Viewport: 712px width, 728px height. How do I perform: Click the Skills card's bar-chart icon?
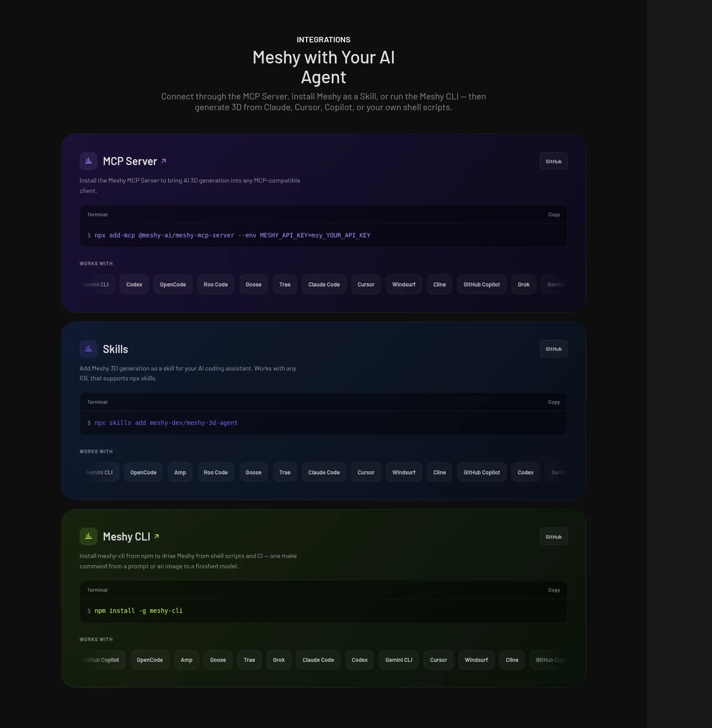pos(89,349)
